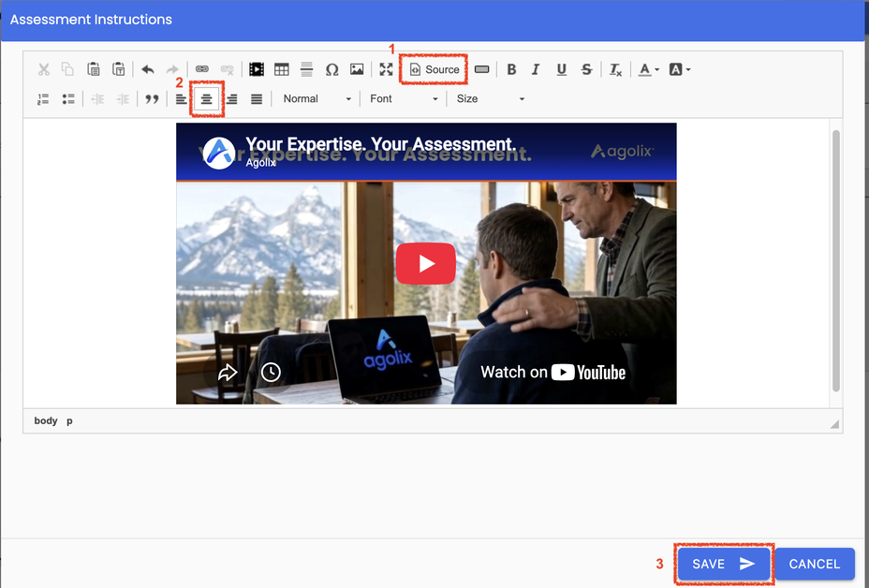Justify the text

click(x=256, y=99)
